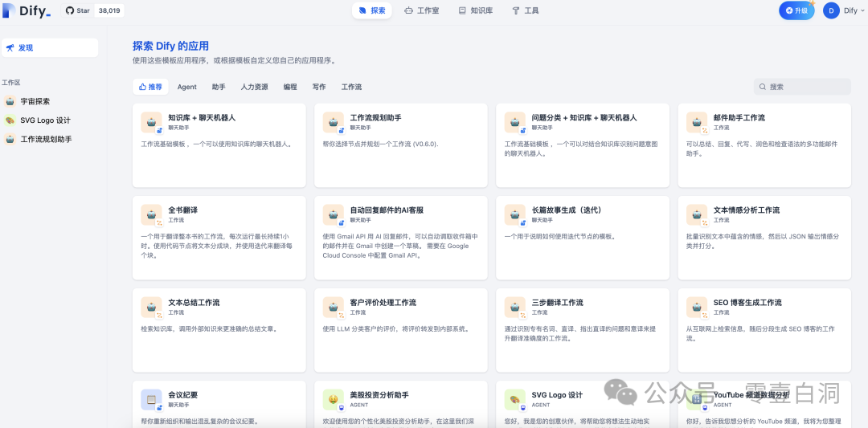The width and height of the screenshot is (868, 428).
Task: Open the 邮件助手工作流 template title
Action: (739, 118)
